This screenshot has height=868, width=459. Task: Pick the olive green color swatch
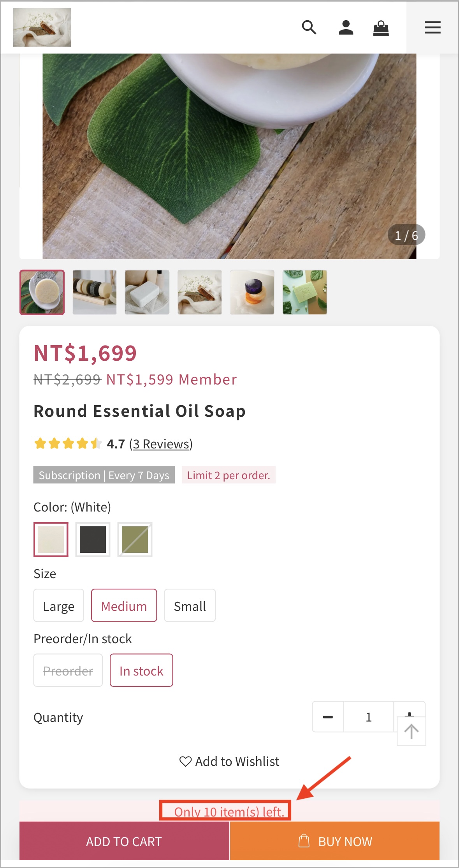(x=135, y=540)
